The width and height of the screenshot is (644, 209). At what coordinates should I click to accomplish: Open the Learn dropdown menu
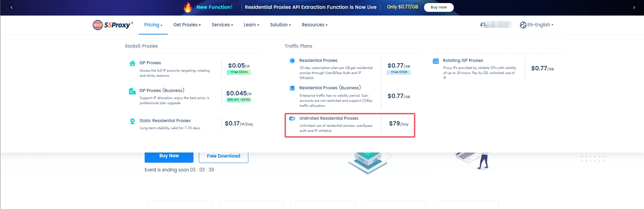click(251, 25)
